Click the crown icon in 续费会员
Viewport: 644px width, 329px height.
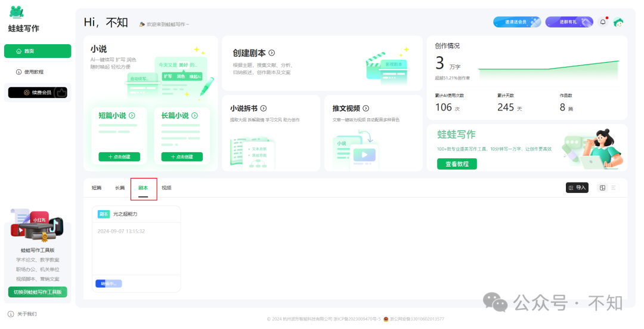[x=27, y=93]
